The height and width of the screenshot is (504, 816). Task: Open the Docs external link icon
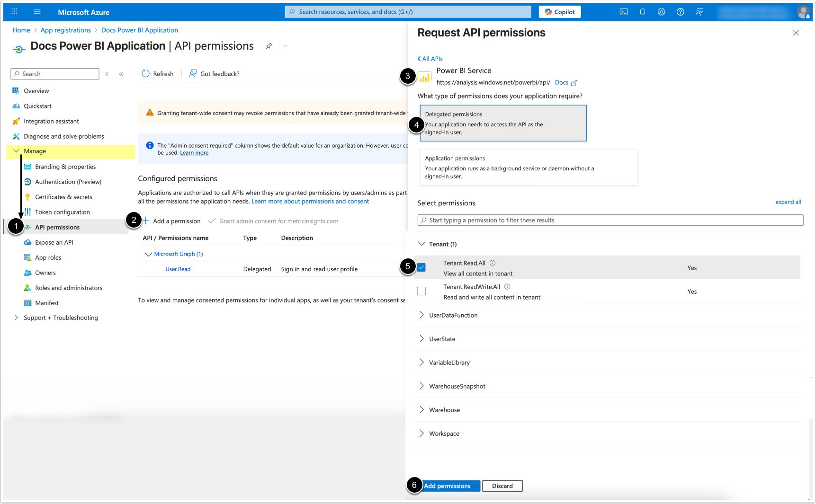(574, 83)
